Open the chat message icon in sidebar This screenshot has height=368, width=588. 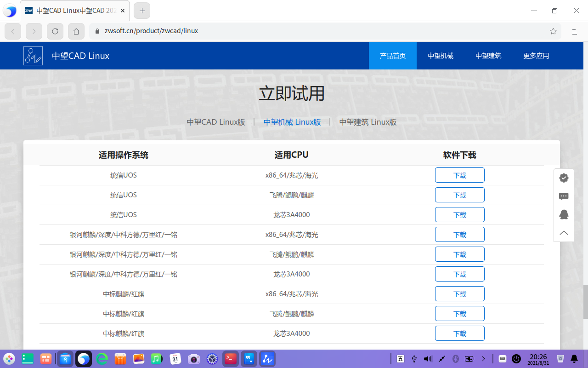[564, 196]
